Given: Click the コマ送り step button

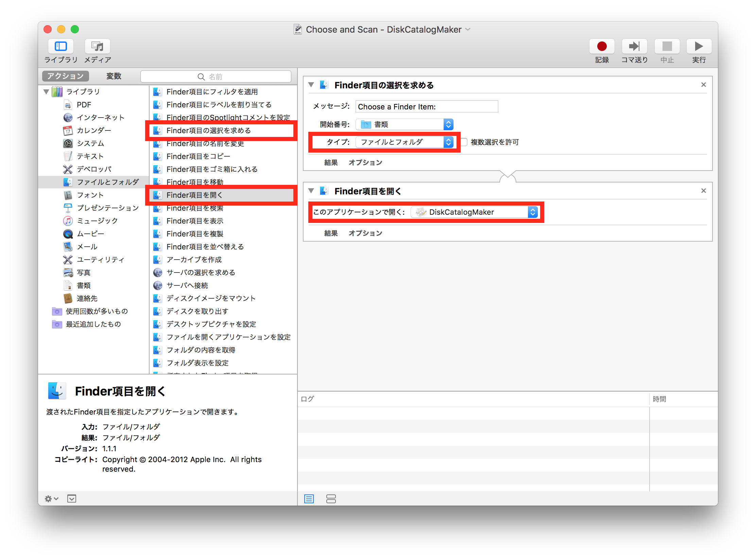Looking at the screenshot, I should 634,47.
